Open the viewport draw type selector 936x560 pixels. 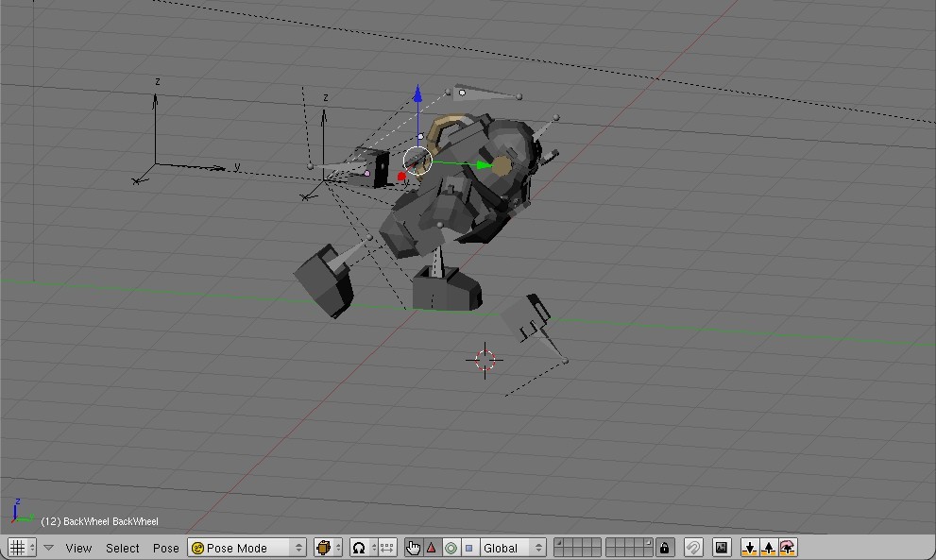(328, 548)
